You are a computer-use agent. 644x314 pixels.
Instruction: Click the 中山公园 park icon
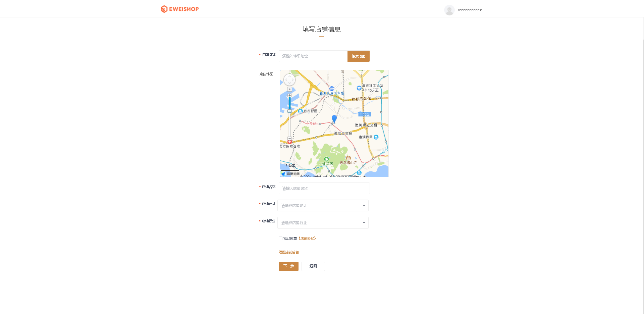click(x=326, y=159)
